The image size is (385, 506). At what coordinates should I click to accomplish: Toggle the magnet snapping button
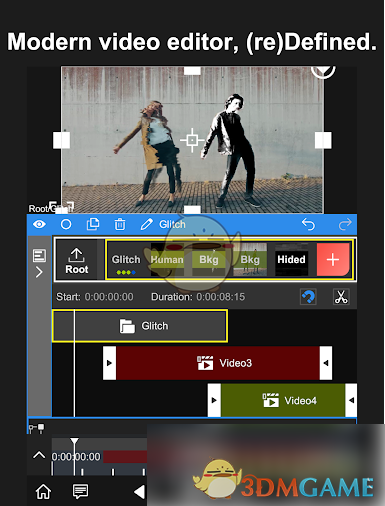(308, 297)
